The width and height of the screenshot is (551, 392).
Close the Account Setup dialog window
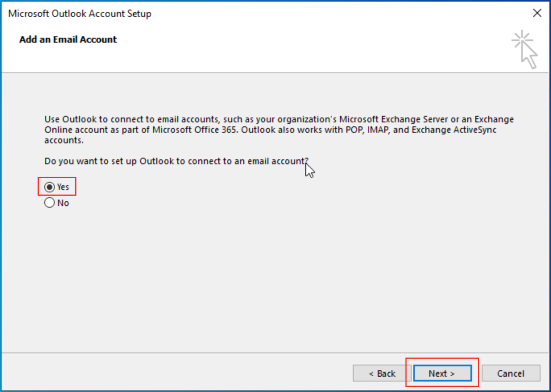tap(537, 13)
